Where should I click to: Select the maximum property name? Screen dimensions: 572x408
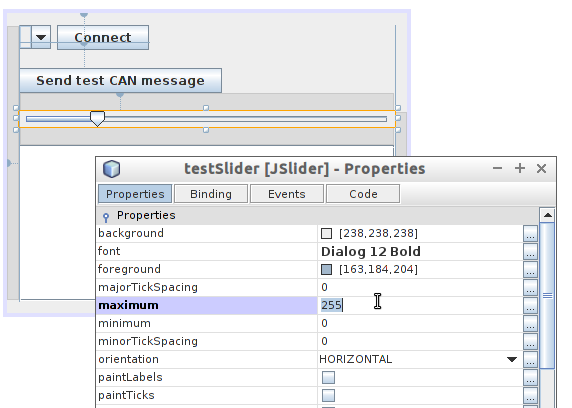click(x=128, y=305)
